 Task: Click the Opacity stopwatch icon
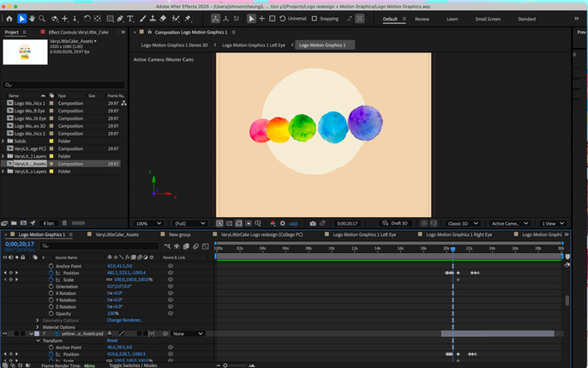(51, 314)
